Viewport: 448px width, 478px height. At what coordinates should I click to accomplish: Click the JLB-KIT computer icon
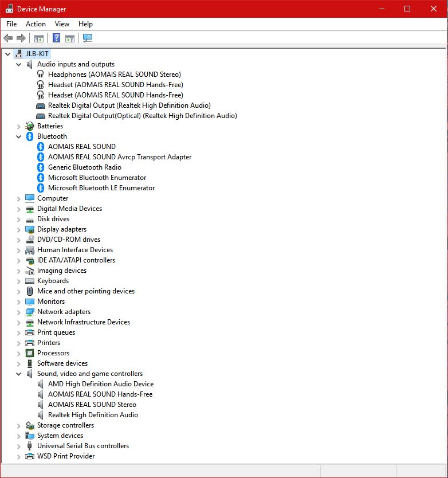coord(18,54)
